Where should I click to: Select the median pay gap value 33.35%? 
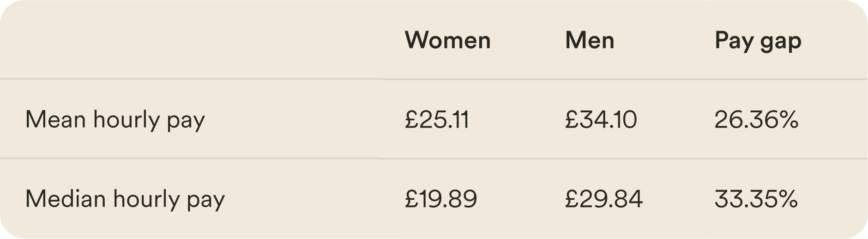pos(756,199)
